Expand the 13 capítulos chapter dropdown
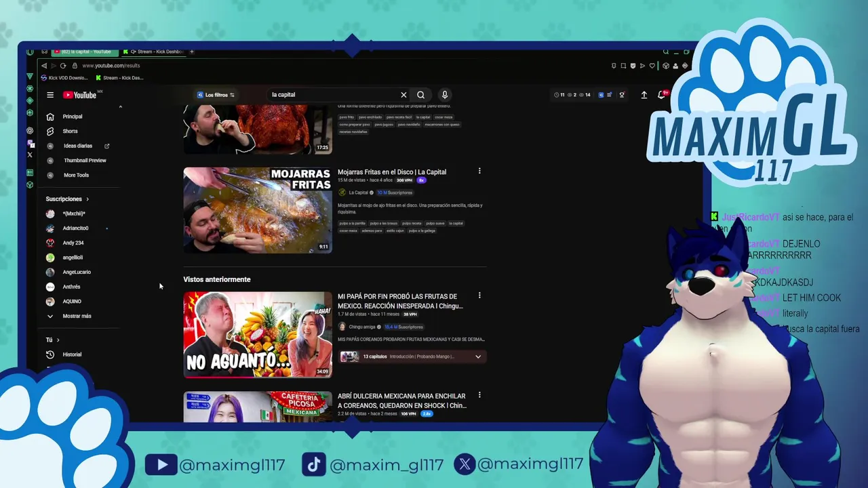This screenshot has height=488, width=868. point(478,357)
